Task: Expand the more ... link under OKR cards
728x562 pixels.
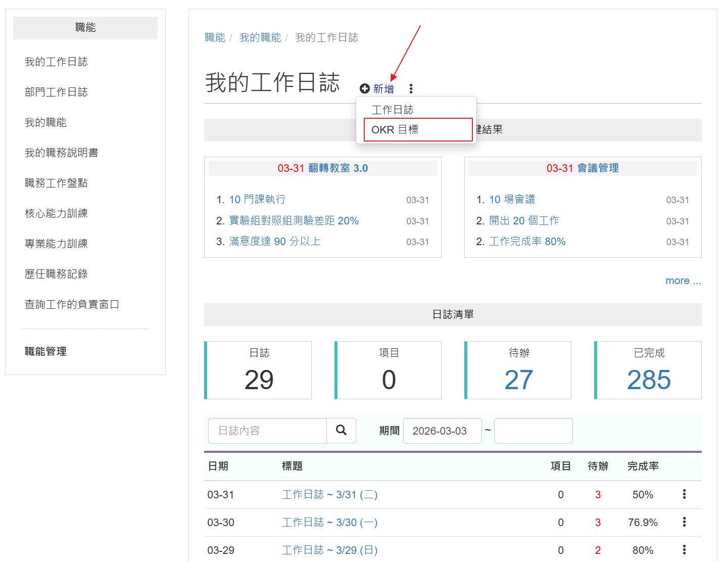Action: pyautogui.click(x=683, y=281)
